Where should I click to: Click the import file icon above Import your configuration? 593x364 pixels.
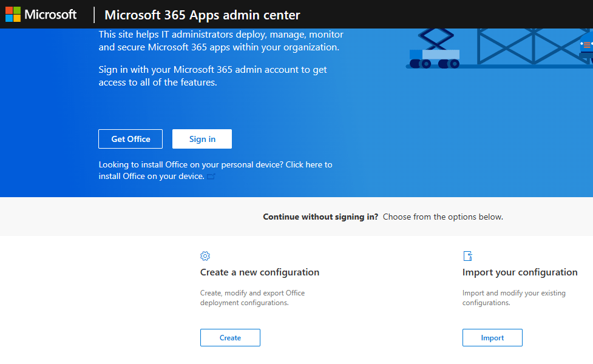pyautogui.click(x=467, y=256)
